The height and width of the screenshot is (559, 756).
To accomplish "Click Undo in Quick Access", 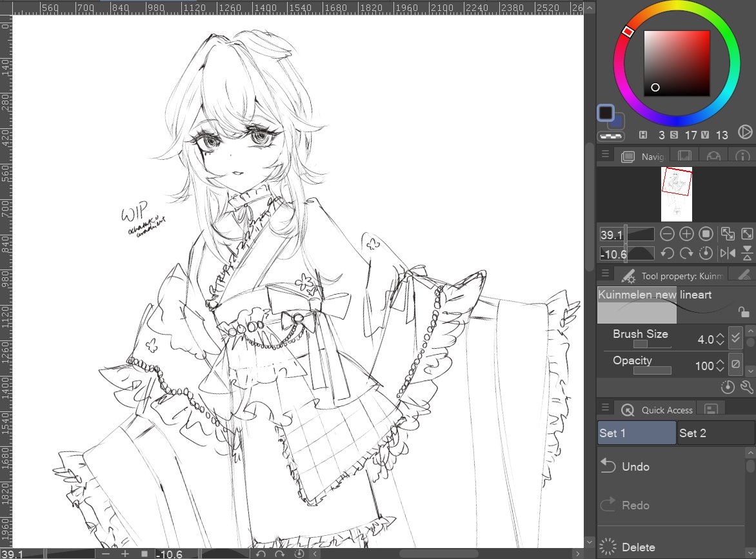I will coord(671,466).
